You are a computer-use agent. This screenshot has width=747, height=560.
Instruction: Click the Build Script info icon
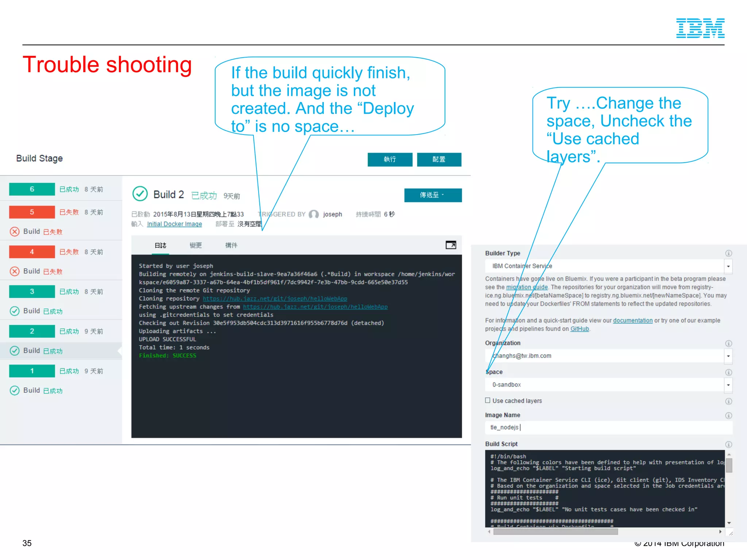[728, 444]
